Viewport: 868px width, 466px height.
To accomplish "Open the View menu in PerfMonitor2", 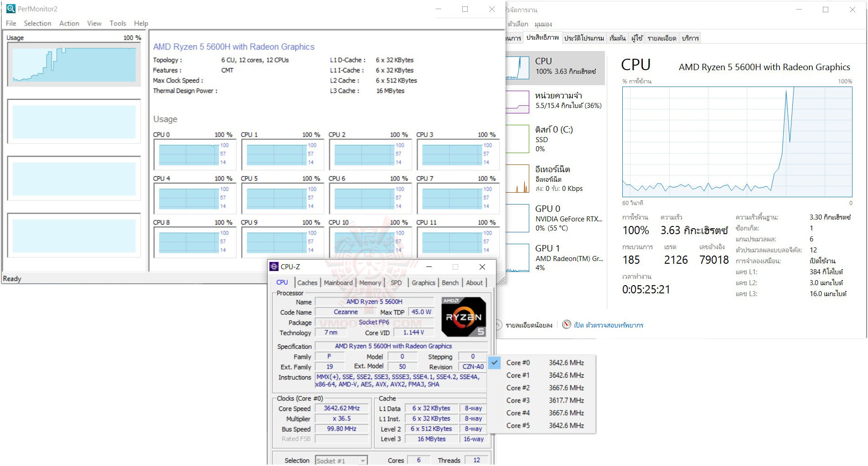I will point(94,23).
